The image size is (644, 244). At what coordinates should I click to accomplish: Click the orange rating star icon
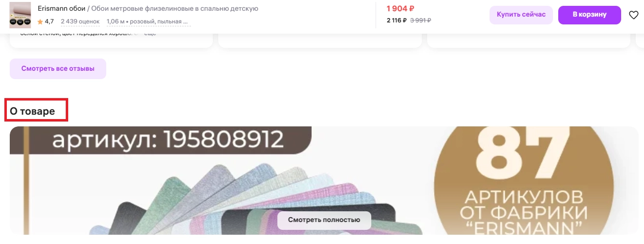pos(40,22)
